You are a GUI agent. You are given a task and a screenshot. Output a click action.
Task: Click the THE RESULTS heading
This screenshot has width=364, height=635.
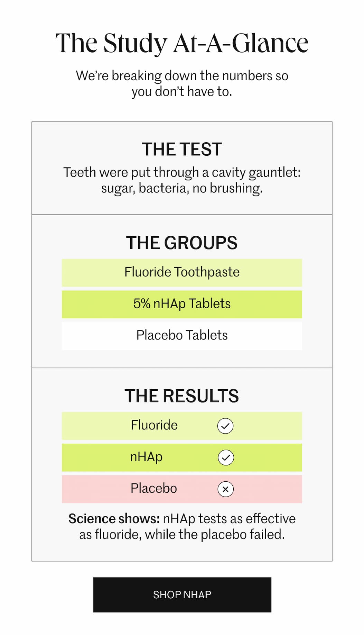pyautogui.click(x=182, y=396)
